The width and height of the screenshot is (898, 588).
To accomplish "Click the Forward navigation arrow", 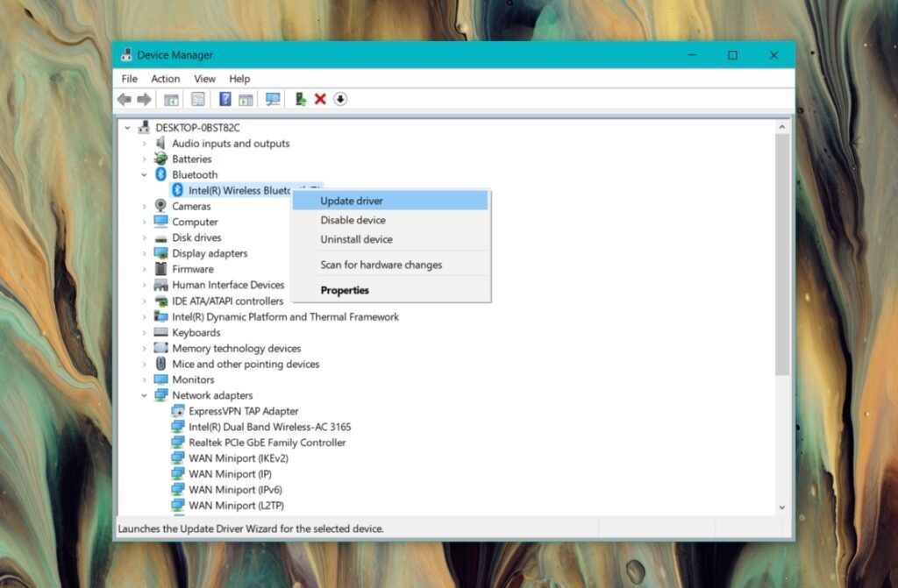I will click(x=144, y=98).
